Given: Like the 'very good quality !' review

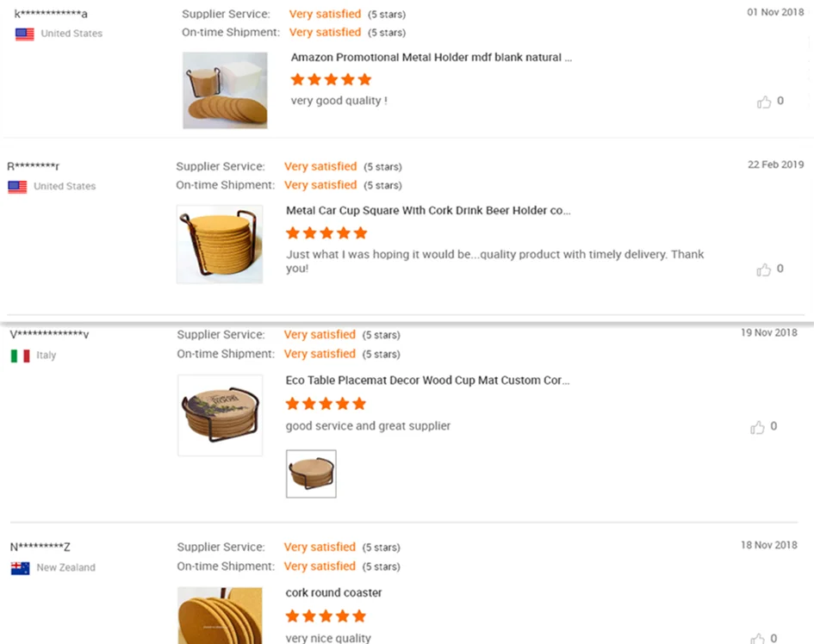Looking at the screenshot, I should [764, 102].
